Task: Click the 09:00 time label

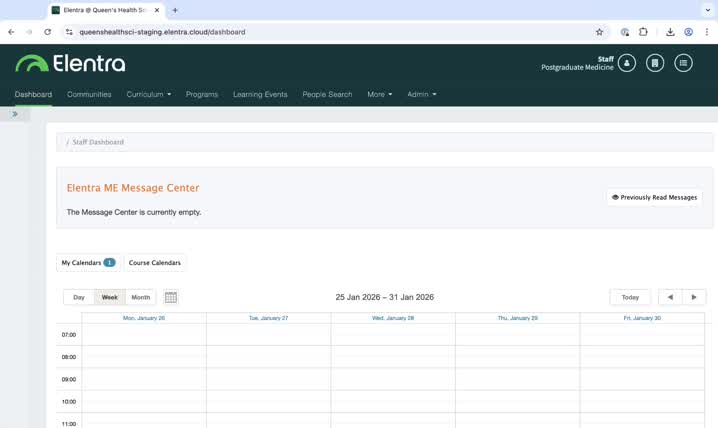Action: point(69,379)
